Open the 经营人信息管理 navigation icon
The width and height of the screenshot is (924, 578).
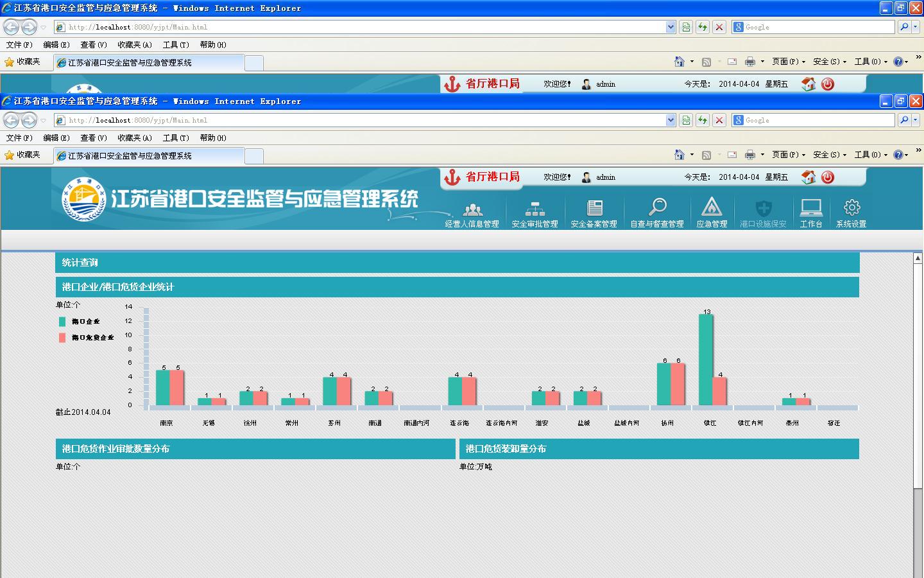[x=472, y=210]
